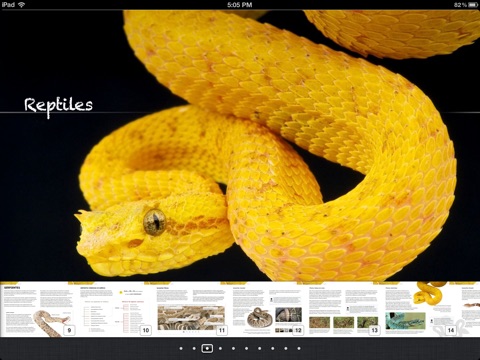Jump to the fifth chapter dot
Image resolution: width=480 pixels, height=360 pixels.
233,348
